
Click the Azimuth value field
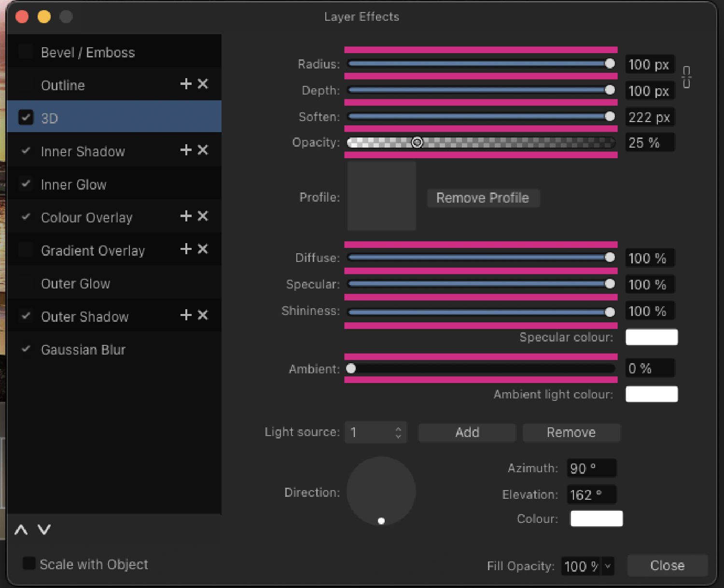[591, 468]
